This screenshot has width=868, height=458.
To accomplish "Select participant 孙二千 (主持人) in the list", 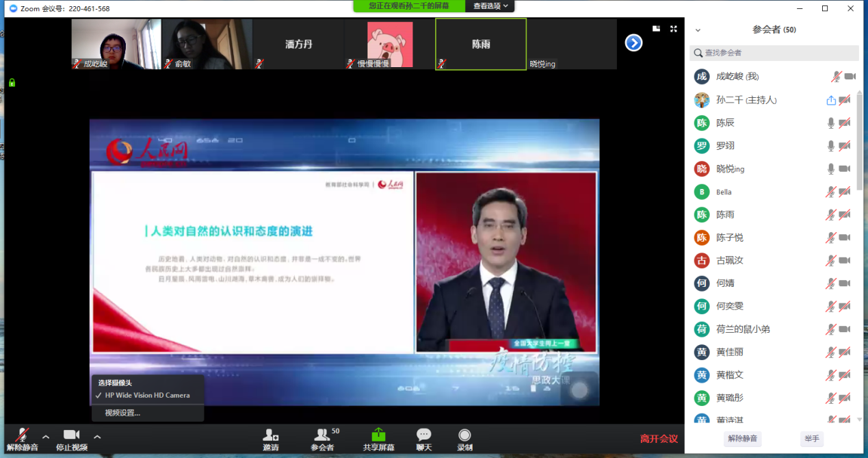I will [x=746, y=100].
